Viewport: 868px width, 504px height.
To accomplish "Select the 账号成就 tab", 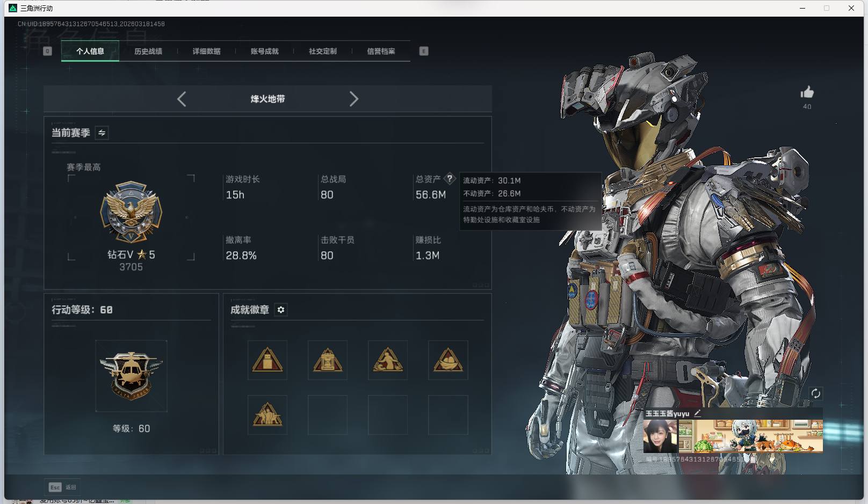I will click(265, 52).
